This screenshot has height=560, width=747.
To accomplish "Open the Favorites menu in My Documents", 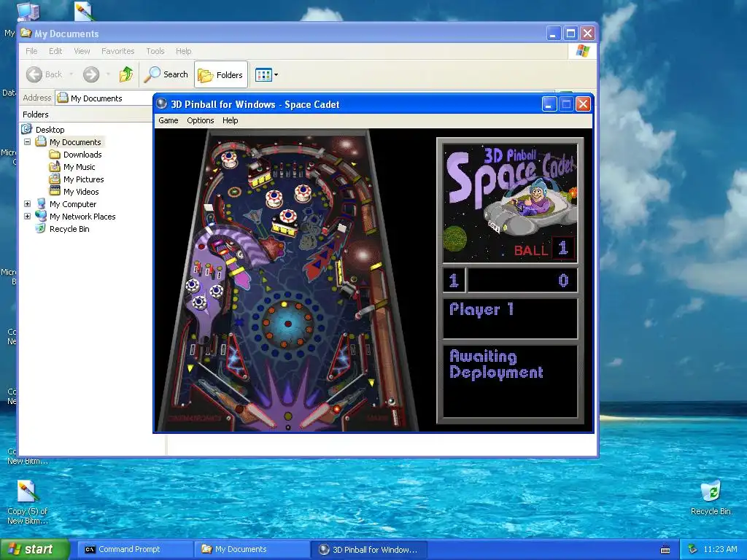I will (x=117, y=51).
